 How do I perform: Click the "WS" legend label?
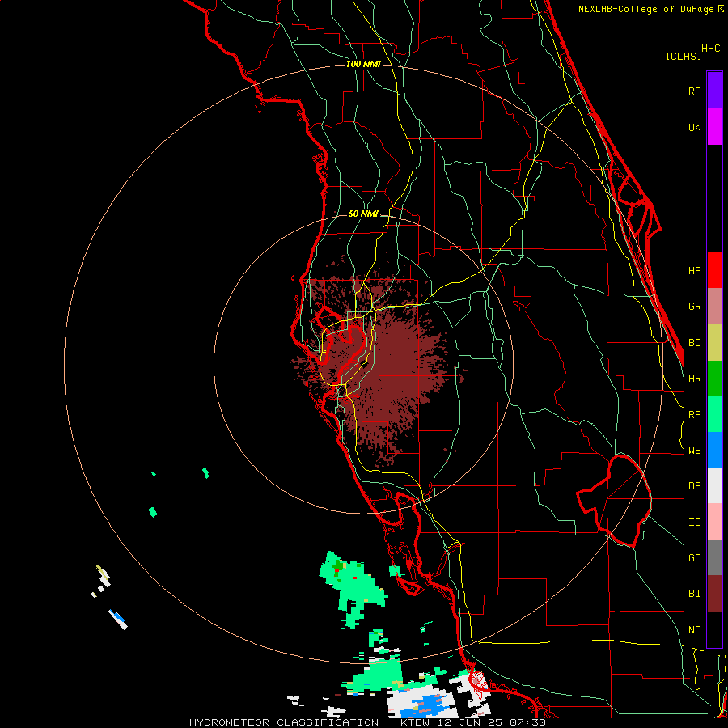[x=694, y=450]
